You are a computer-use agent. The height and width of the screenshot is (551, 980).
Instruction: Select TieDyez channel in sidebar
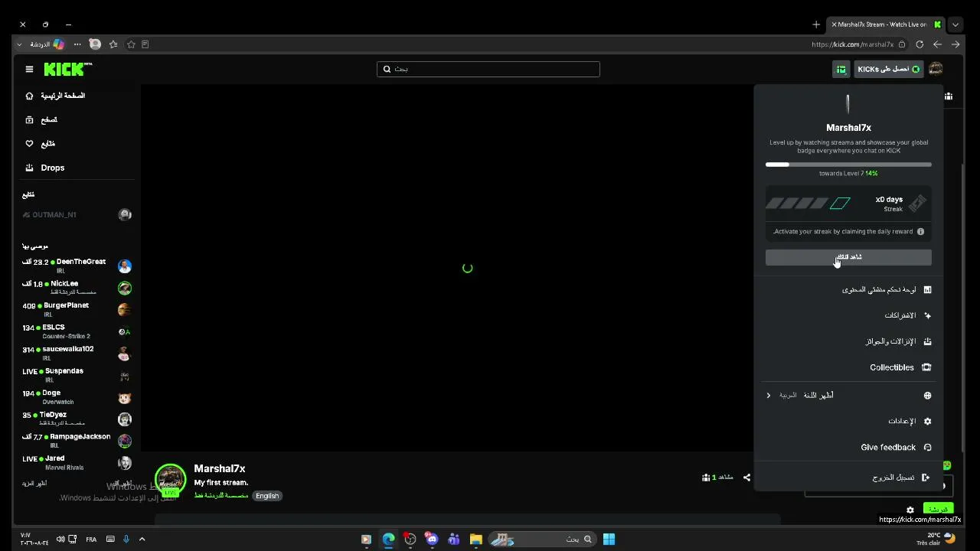[77, 419]
